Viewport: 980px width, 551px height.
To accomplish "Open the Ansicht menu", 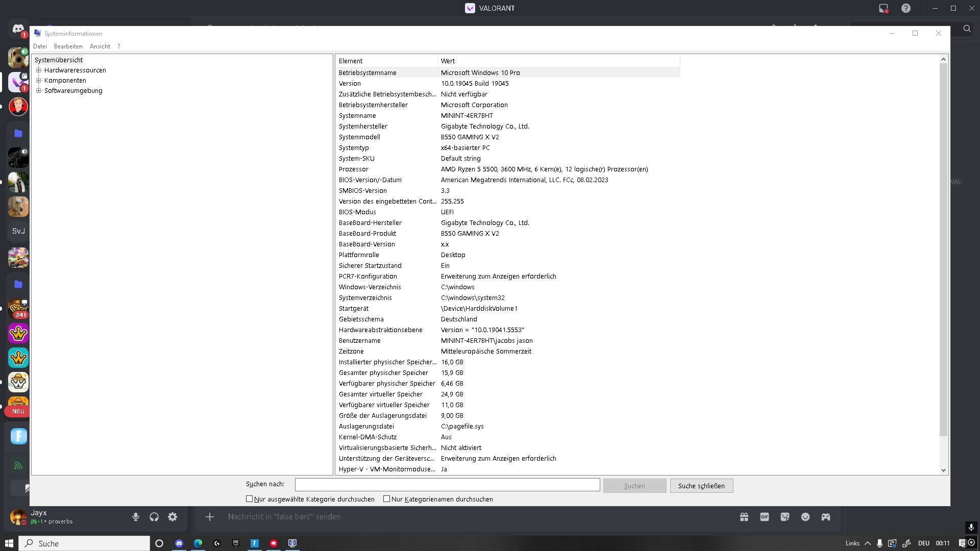I will (100, 46).
